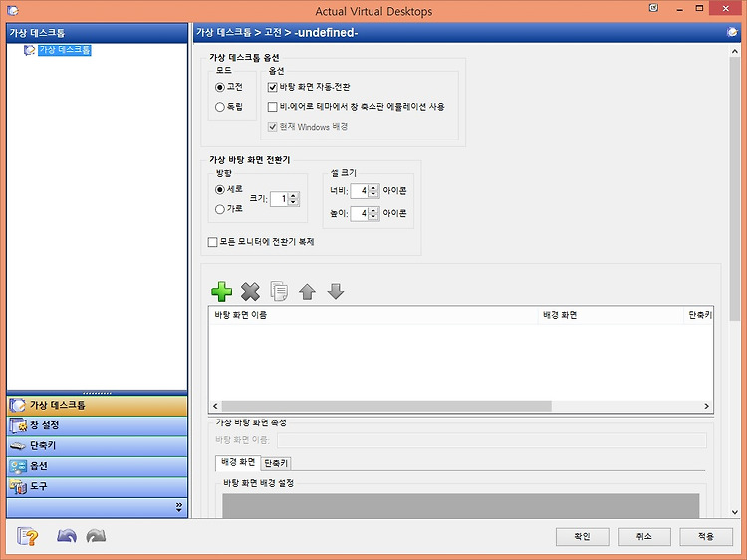The image size is (747, 560).
Task: Open the 가상 데스크톱 sidebar section
Action: coord(98,406)
